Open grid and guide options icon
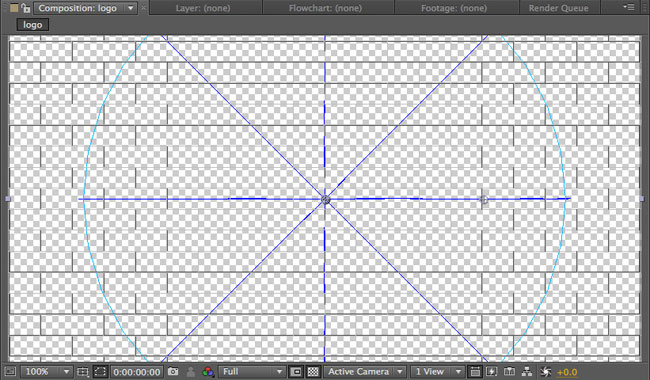Image resolution: width=650 pixels, height=380 pixels. 82,372
